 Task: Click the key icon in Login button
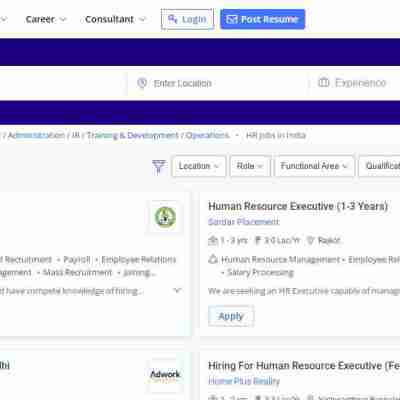click(x=173, y=19)
